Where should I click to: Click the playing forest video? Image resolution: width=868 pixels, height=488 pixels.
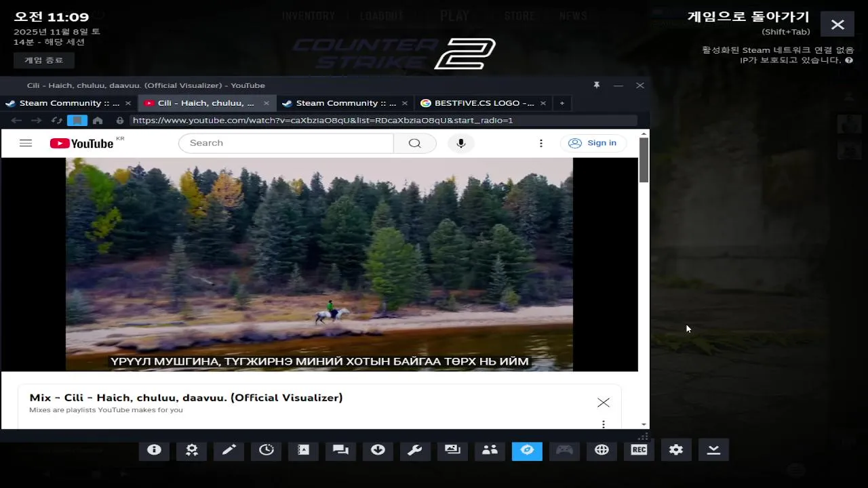coord(319,264)
